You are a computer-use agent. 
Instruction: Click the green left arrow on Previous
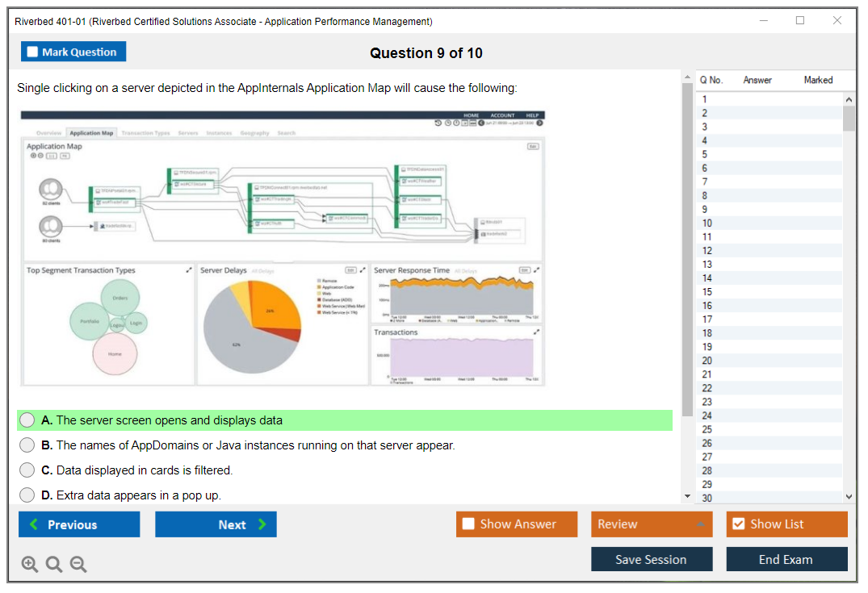click(x=34, y=524)
